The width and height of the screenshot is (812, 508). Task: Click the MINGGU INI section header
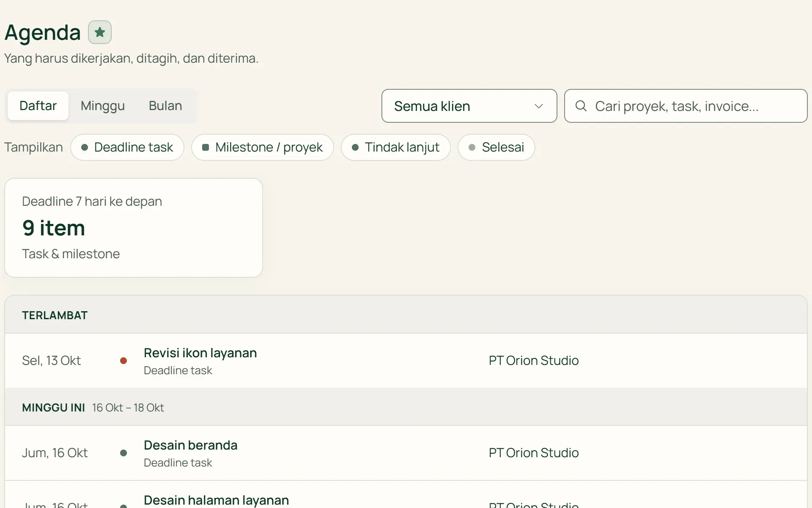click(x=406, y=407)
